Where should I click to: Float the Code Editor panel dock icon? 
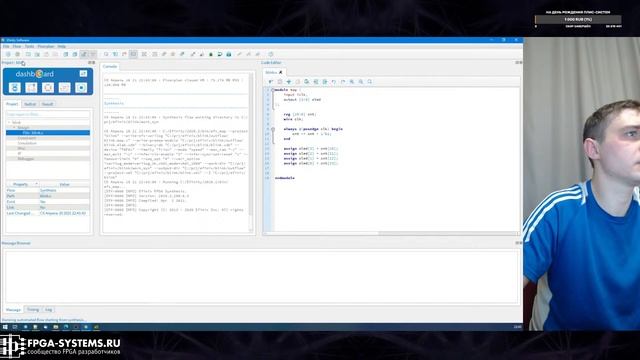(x=517, y=63)
